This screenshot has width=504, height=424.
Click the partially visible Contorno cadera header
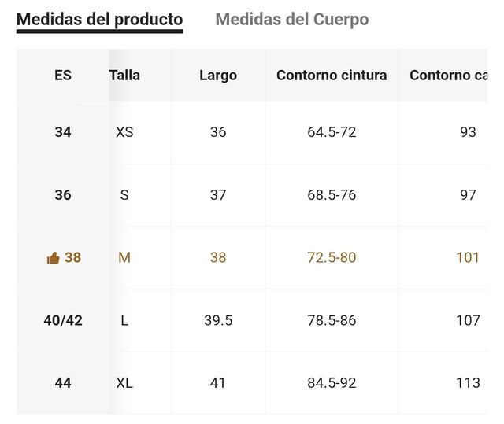tap(449, 76)
